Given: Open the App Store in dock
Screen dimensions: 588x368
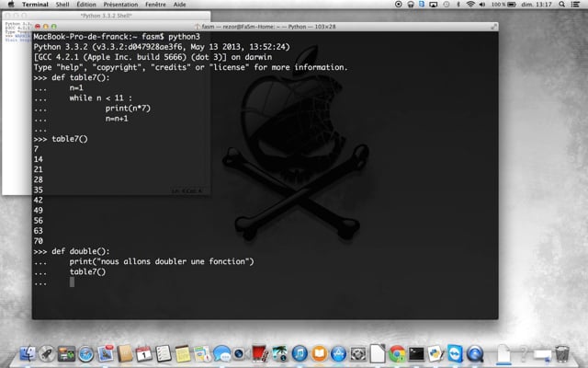Looking at the screenshot, I should coord(339,353).
